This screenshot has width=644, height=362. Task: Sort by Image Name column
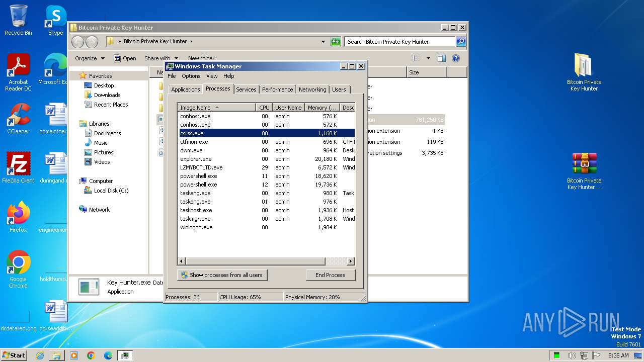(x=217, y=108)
